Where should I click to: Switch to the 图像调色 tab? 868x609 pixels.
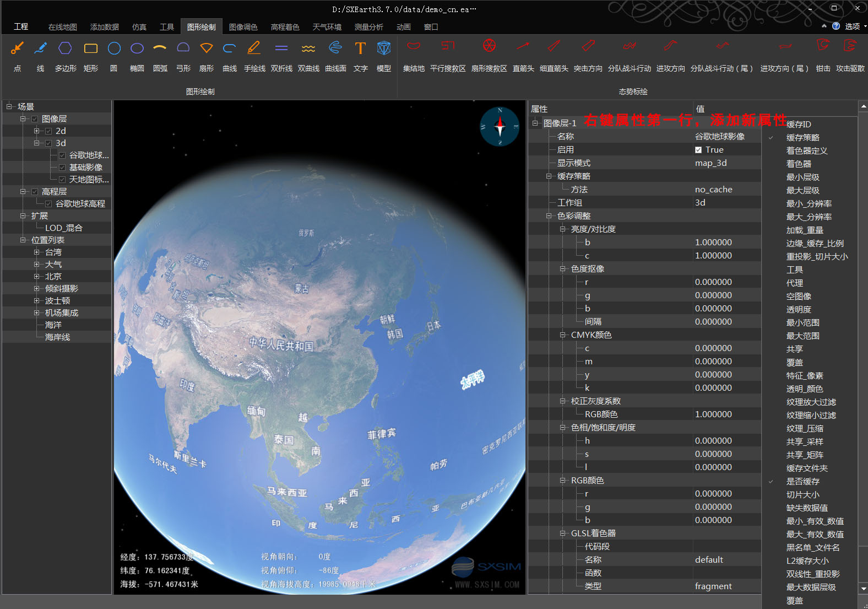pyautogui.click(x=243, y=27)
